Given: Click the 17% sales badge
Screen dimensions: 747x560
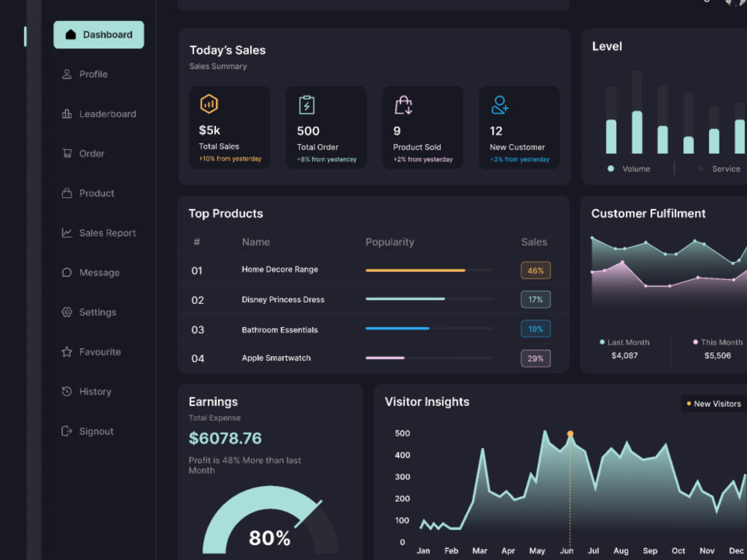Looking at the screenshot, I should [x=536, y=299].
